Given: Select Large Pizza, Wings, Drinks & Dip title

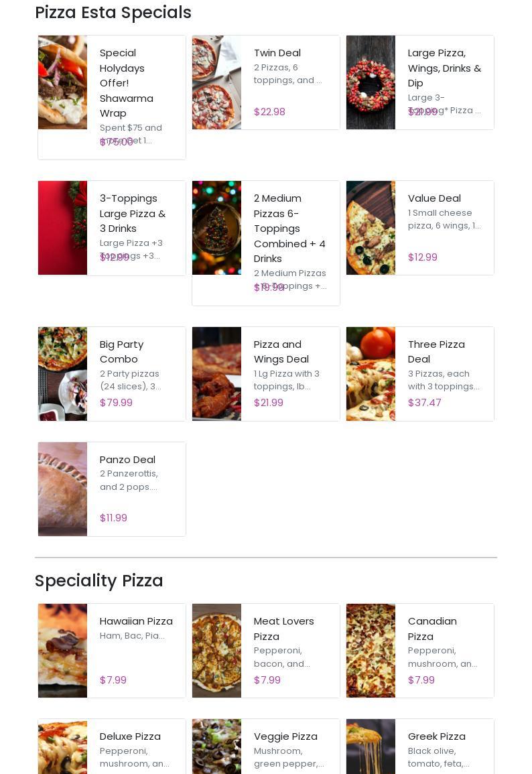Looking at the screenshot, I should (x=444, y=68).
